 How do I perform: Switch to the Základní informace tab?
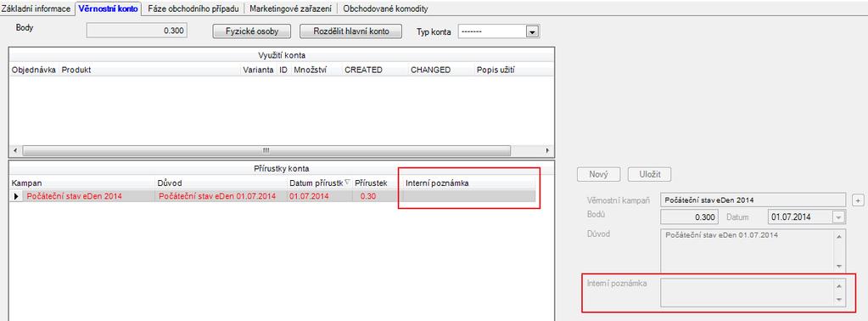pos(36,8)
